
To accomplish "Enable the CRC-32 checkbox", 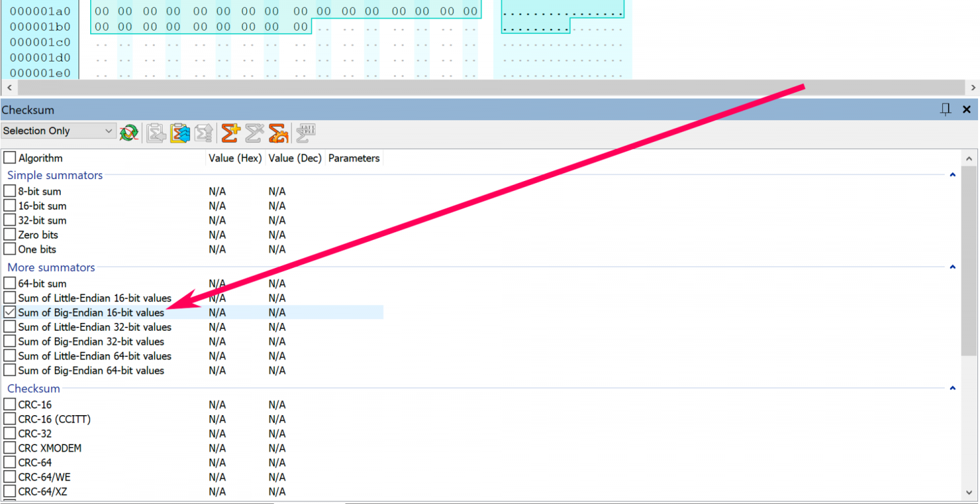I will point(10,433).
